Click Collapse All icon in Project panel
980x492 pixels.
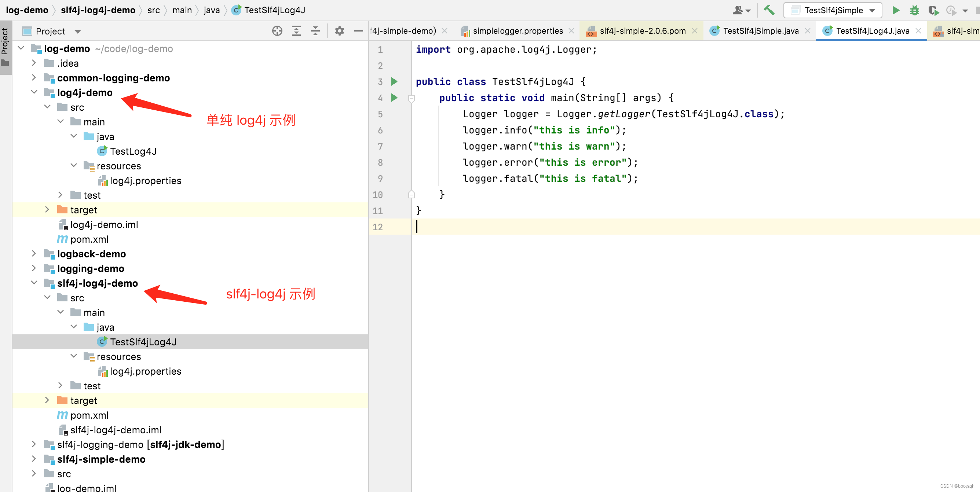[315, 31]
